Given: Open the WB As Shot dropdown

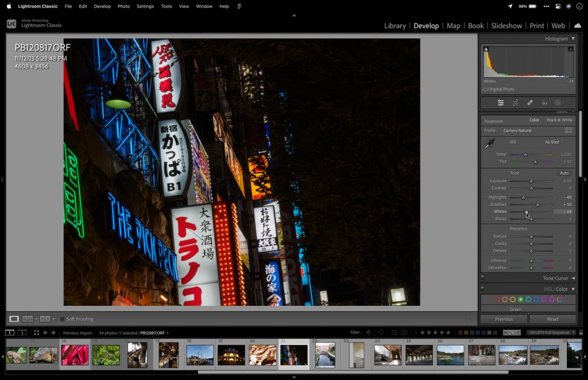Looking at the screenshot, I should pyautogui.click(x=553, y=142).
